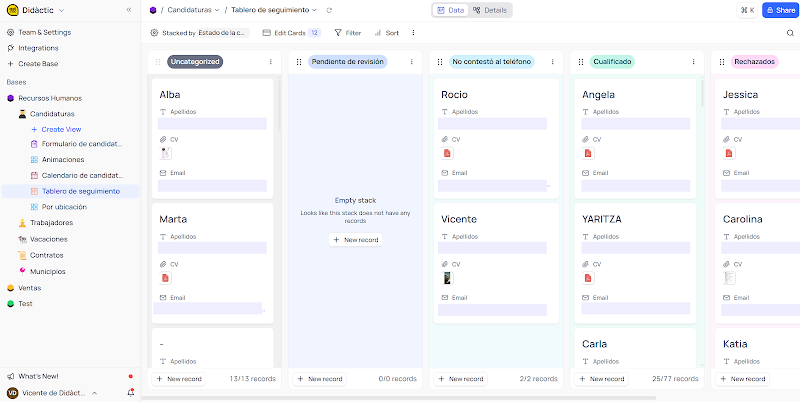Click the Uncategorized stack label
Image resolution: width=800 pixels, height=402 pixels.
tap(195, 62)
